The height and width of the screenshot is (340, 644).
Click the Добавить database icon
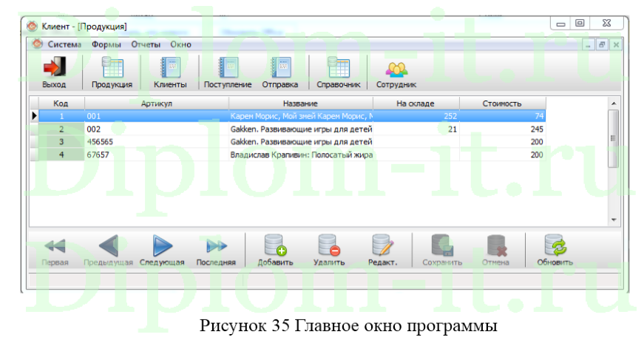click(275, 245)
